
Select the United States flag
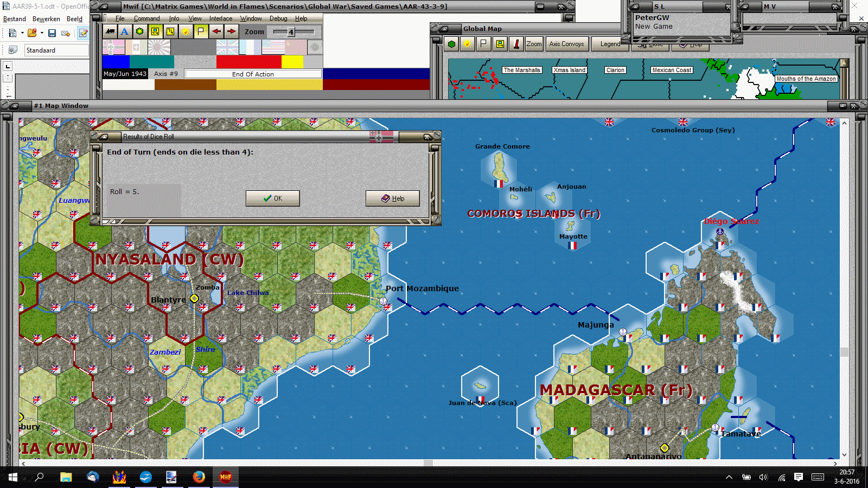[x=272, y=48]
